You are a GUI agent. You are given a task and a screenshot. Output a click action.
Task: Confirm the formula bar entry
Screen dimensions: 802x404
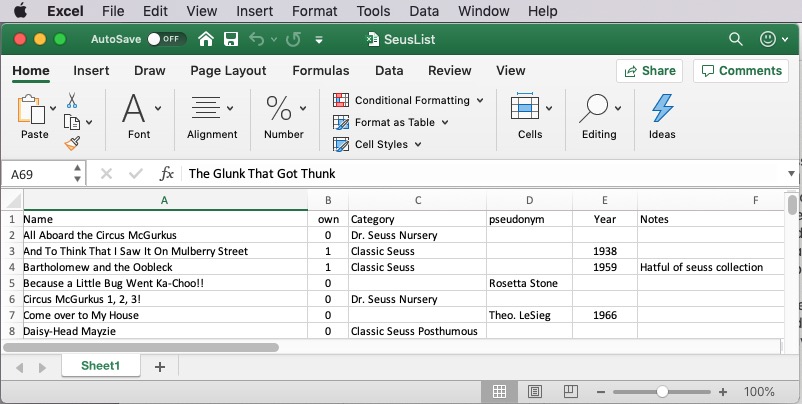point(136,174)
